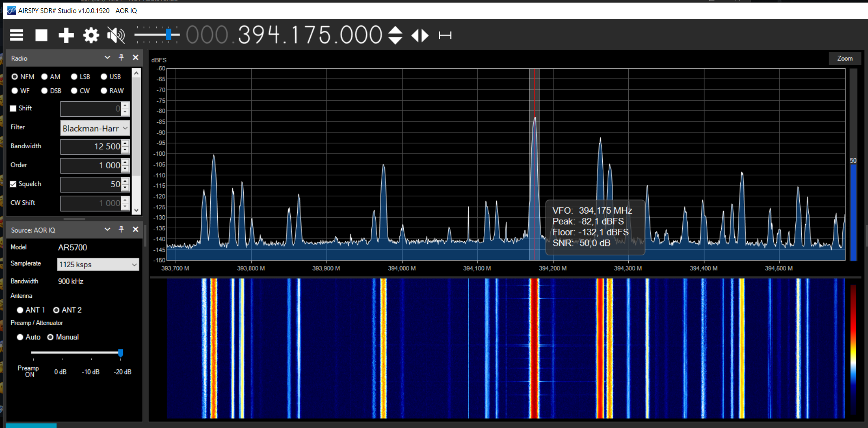Click the left-right tuning arrows icon

(x=420, y=35)
